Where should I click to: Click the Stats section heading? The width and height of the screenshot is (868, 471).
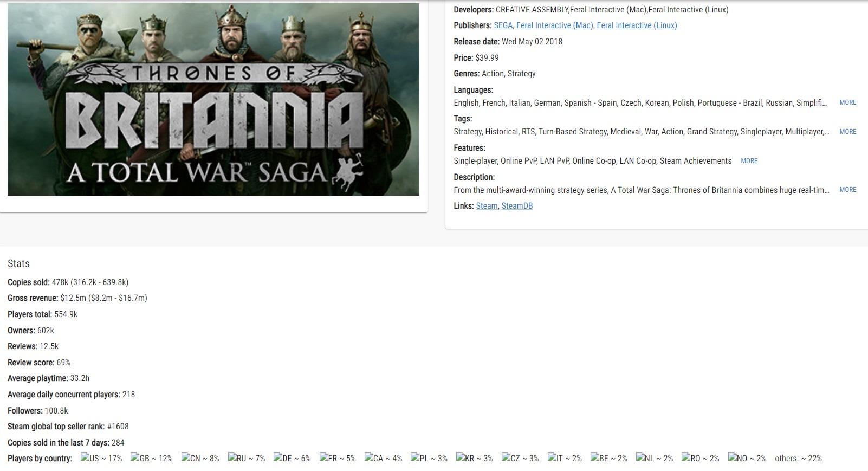pos(18,264)
